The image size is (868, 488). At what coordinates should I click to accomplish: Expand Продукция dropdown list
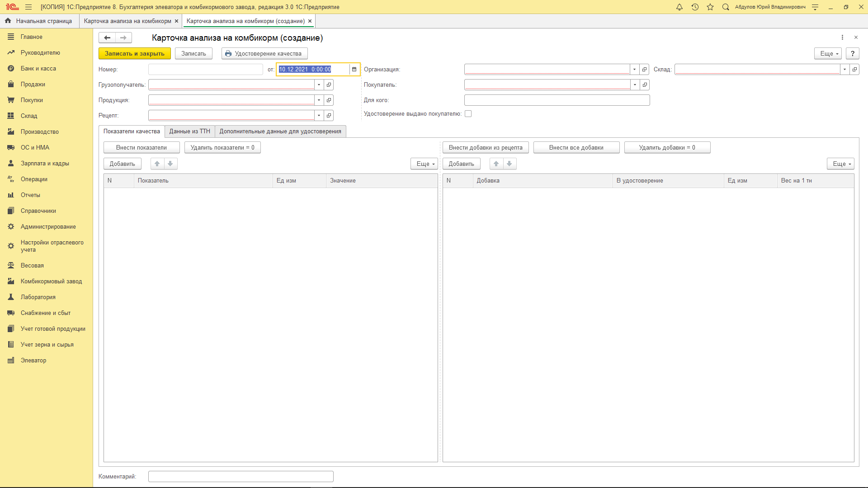[x=319, y=100]
